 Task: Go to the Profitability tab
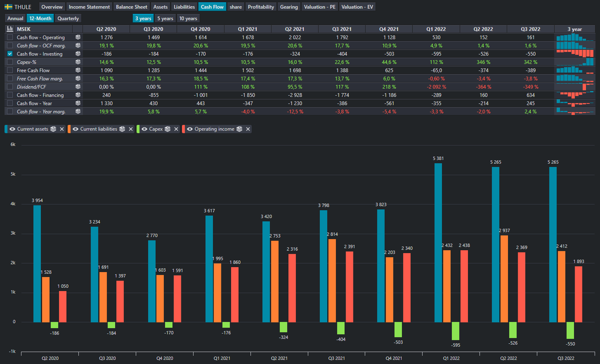pyautogui.click(x=261, y=7)
